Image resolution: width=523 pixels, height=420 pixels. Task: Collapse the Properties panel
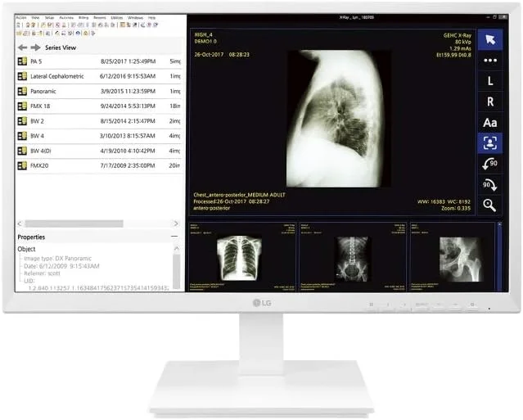pyautogui.click(x=174, y=237)
